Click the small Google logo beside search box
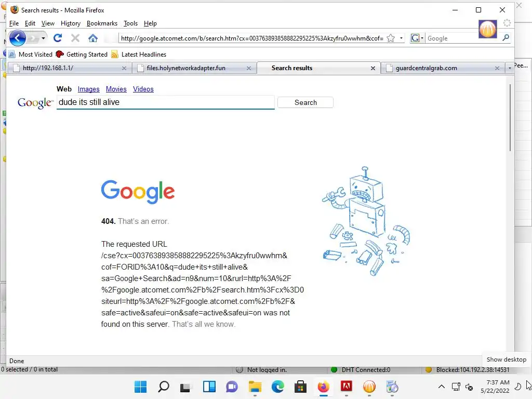 [x=35, y=103]
